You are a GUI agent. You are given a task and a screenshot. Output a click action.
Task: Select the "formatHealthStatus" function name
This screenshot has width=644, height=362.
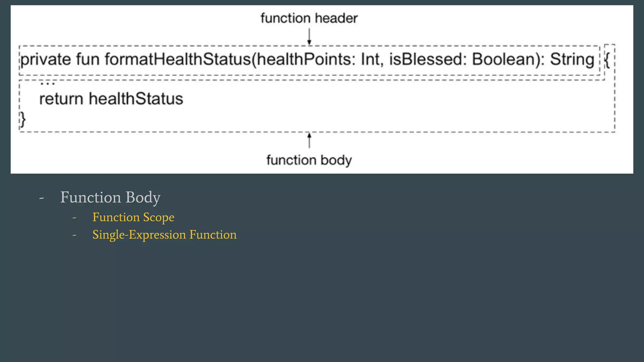pos(178,60)
